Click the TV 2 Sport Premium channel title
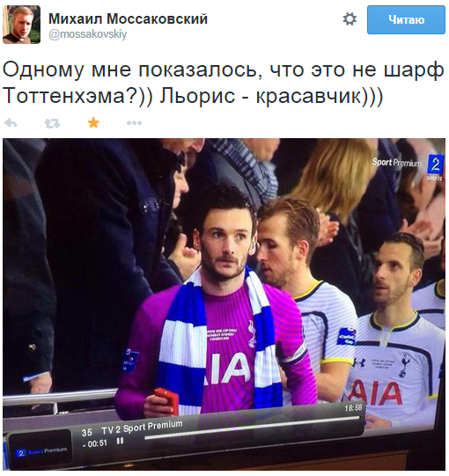Viewport: 449px width, 476px height. pyautogui.click(x=142, y=428)
